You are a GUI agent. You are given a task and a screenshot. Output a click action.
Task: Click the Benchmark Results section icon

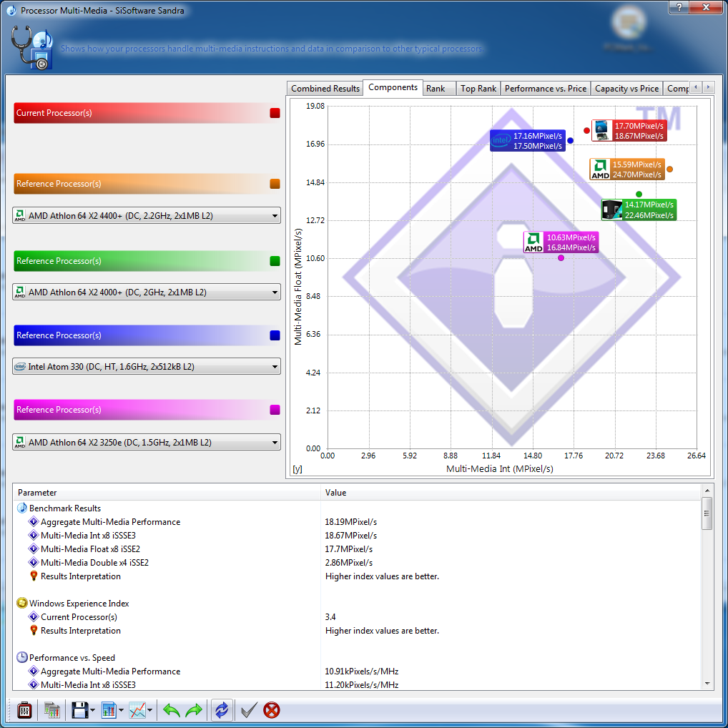pos(22,508)
